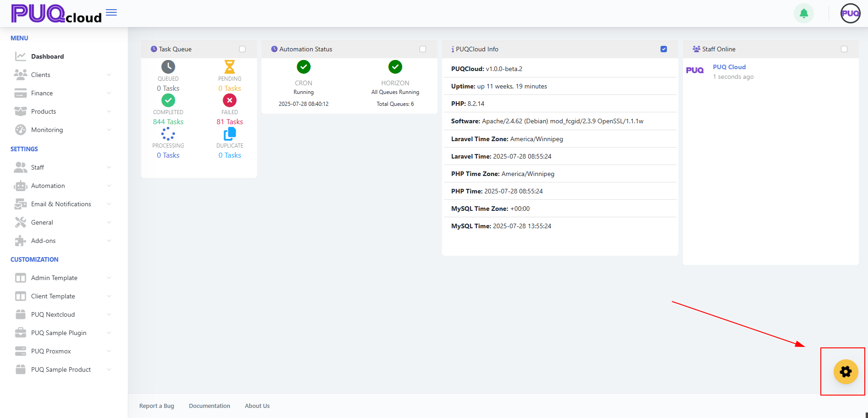Open the PUQ user profile avatar
The height and width of the screenshot is (418, 868).
851,13
